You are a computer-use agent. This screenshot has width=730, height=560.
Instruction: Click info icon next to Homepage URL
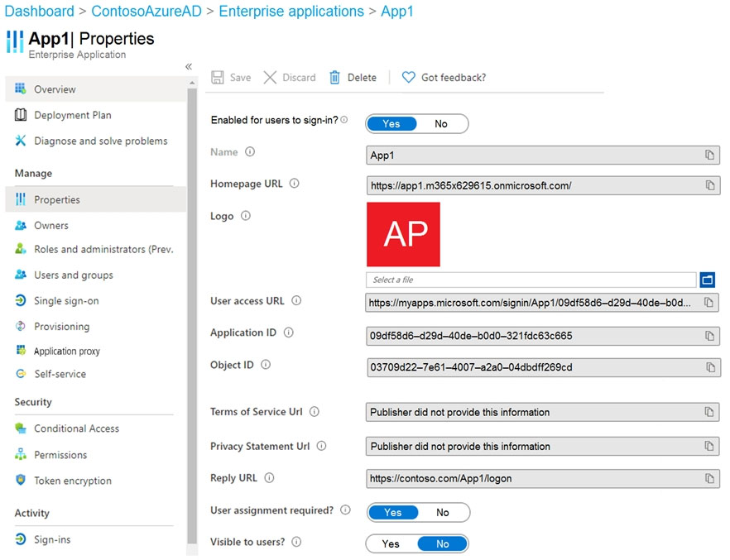coord(294,184)
